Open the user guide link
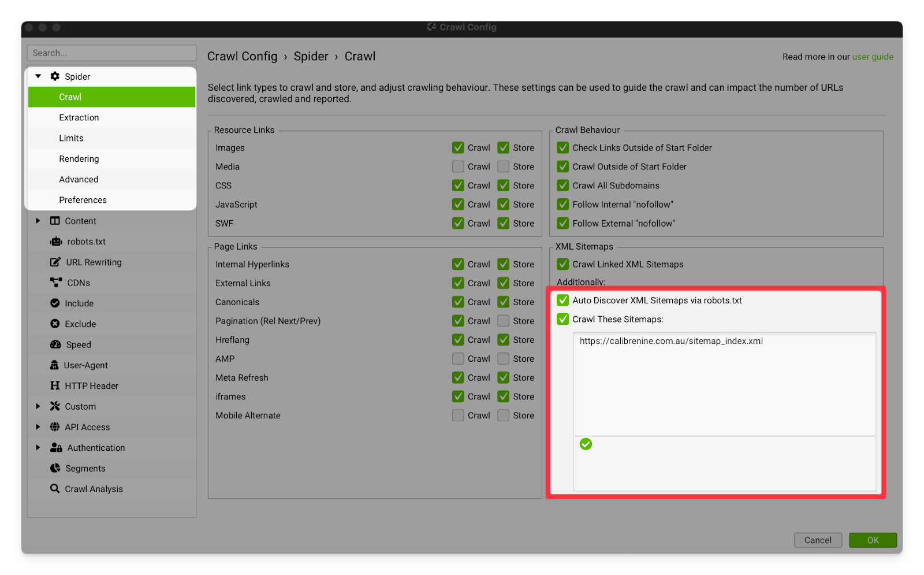Viewport: 924px width, 575px height. (x=873, y=57)
